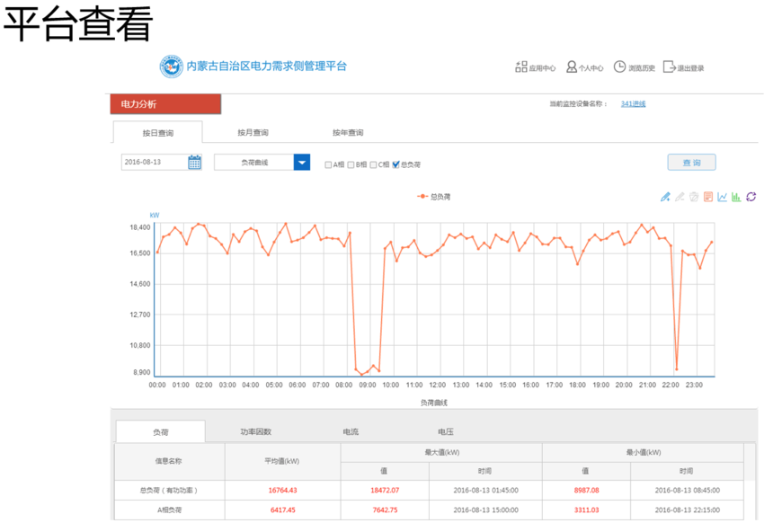
Task: Open the 应用中心 application center icon
Action: [521, 66]
